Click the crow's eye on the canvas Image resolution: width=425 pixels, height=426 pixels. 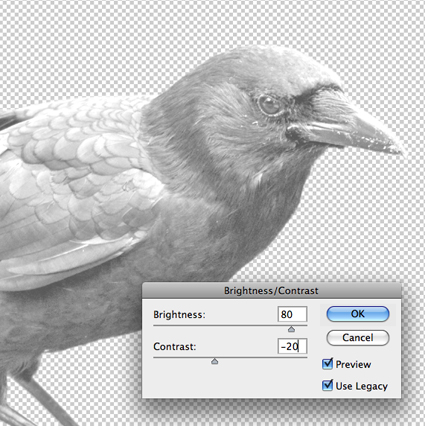(x=270, y=105)
